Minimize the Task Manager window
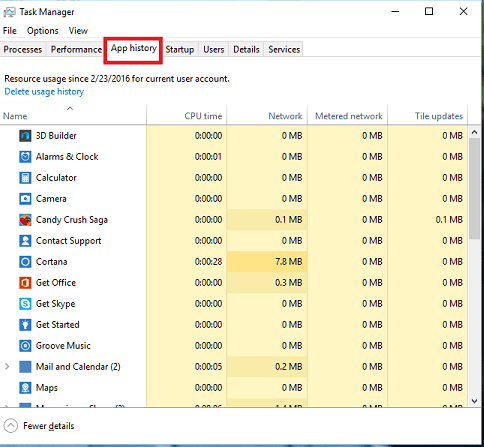Image resolution: width=484 pixels, height=447 pixels. [x=395, y=11]
